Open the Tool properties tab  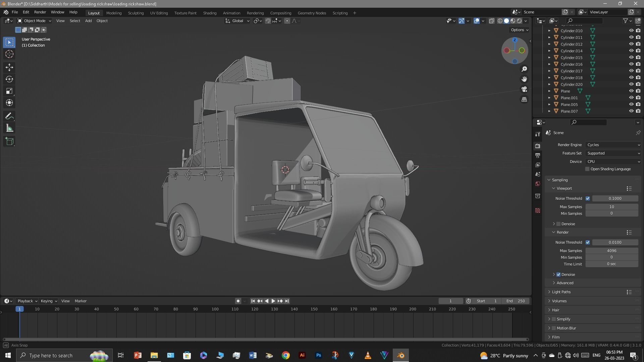click(x=538, y=134)
